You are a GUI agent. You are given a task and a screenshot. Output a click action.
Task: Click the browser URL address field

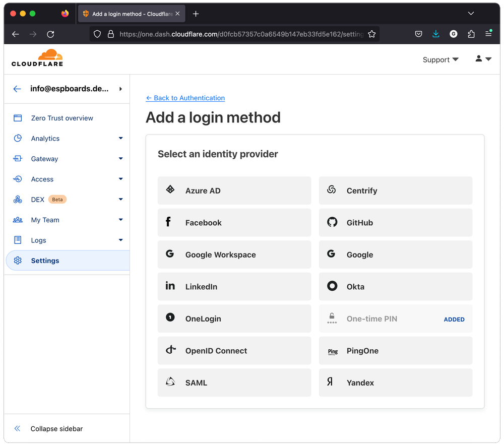point(241,34)
